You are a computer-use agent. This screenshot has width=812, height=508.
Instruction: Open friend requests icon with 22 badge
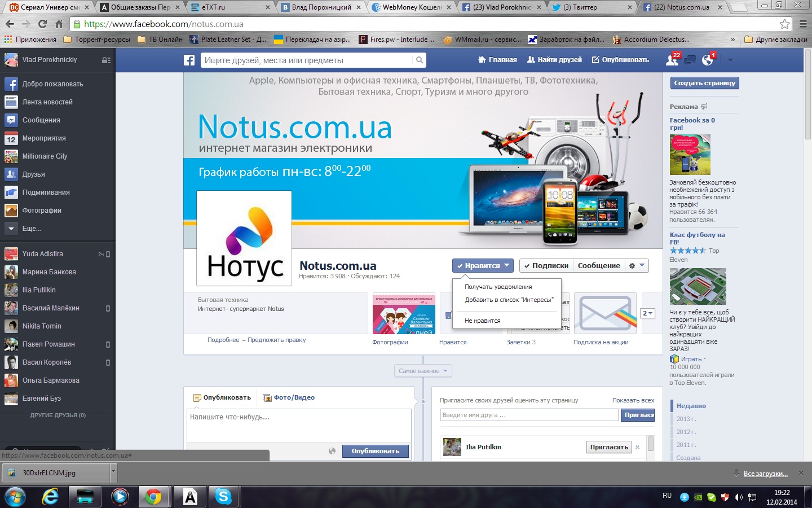673,59
